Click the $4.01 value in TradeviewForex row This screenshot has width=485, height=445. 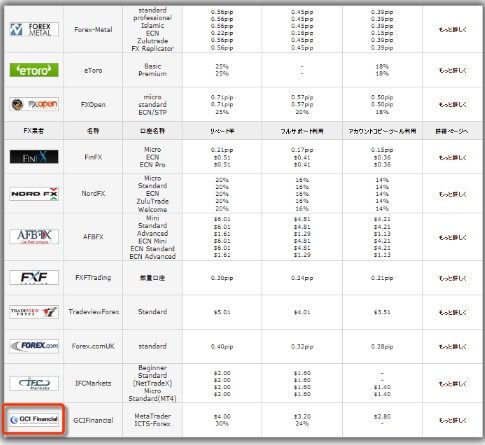pos(302,312)
